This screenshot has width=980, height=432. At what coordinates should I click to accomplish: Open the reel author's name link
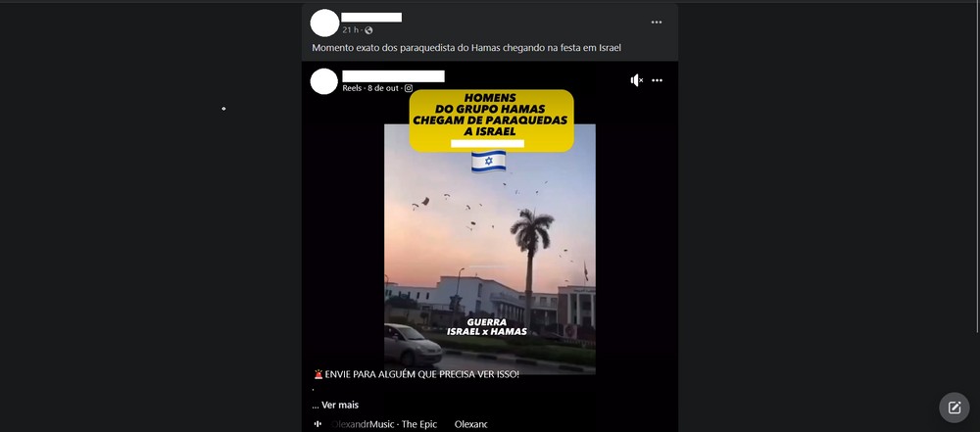(393, 76)
